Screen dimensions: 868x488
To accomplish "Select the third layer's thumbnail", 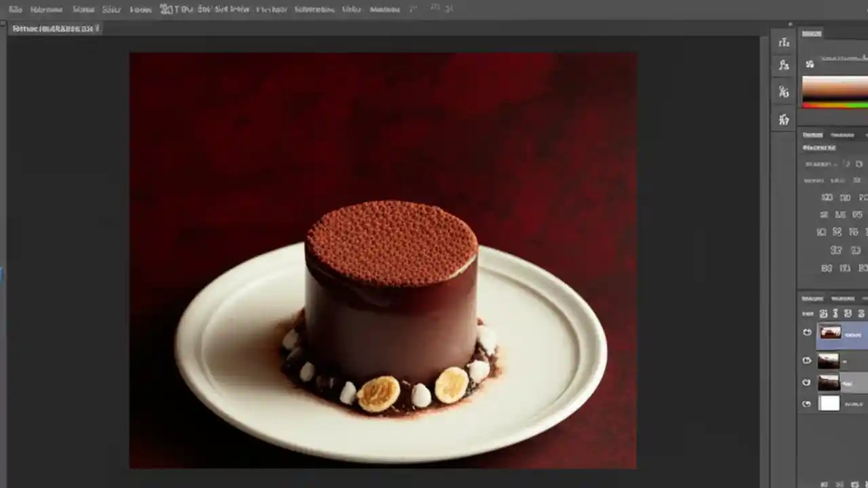I will pyautogui.click(x=829, y=382).
